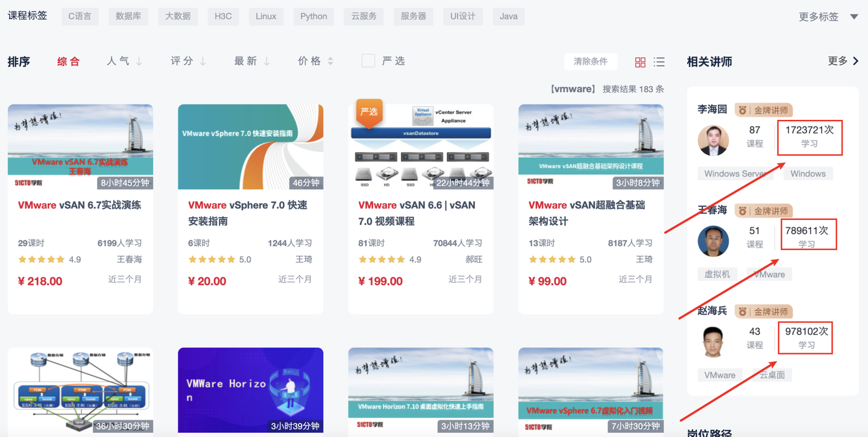Open 李海园's avatar photo
The image size is (868, 437).
713,140
